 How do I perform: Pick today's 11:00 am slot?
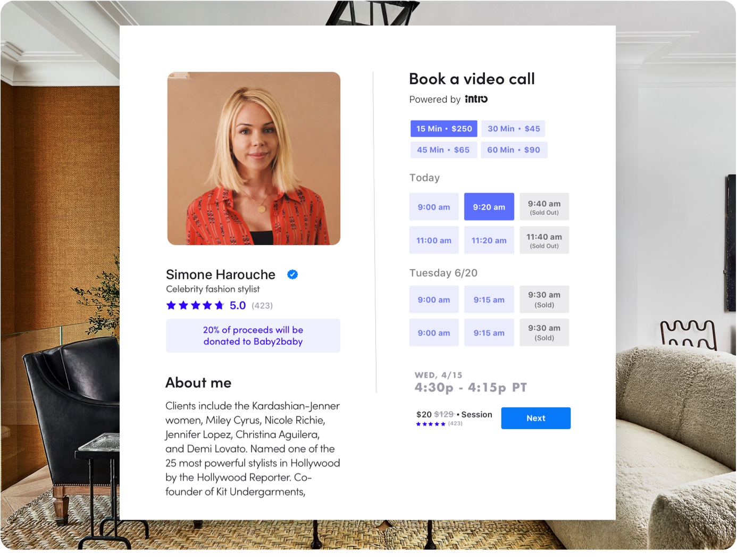click(434, 240)
